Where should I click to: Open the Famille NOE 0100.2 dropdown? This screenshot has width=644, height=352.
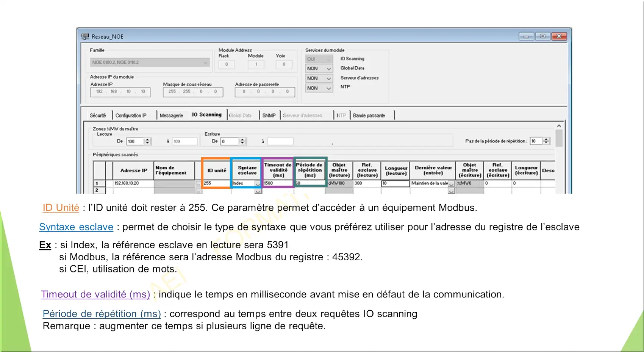point(150,63)
